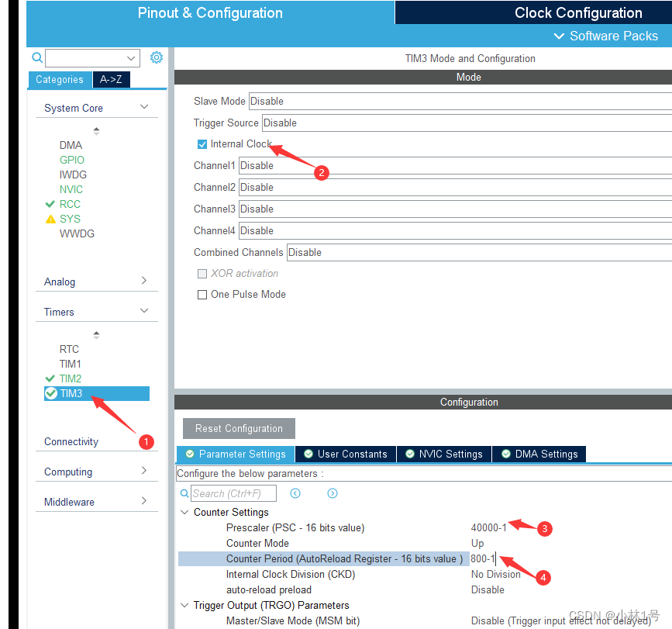
Task: Open the Combined Channels dropdown
Action: point(479,253)
